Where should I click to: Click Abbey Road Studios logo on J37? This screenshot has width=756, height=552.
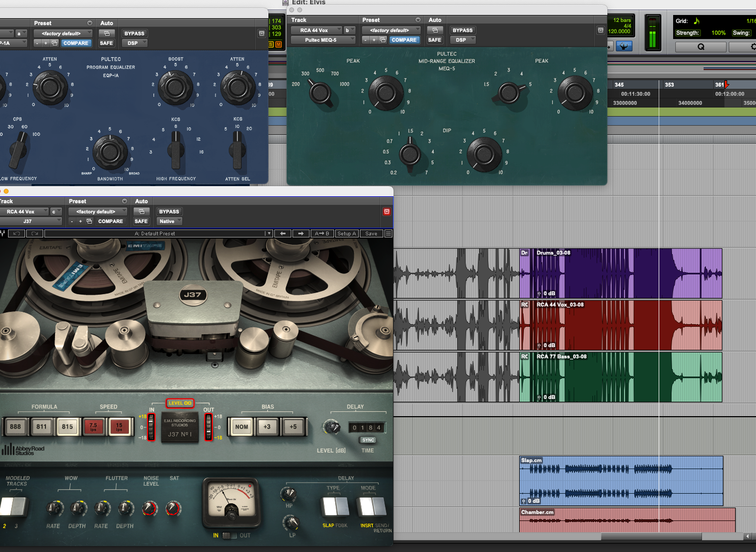point(24,450)
